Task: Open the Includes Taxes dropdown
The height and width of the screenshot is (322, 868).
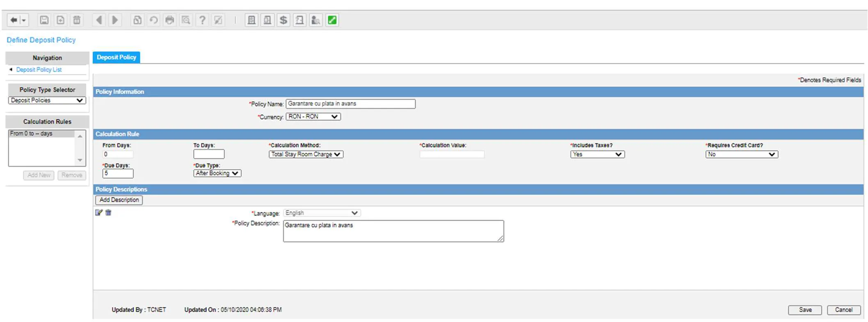Action: [x=597, y=154]
